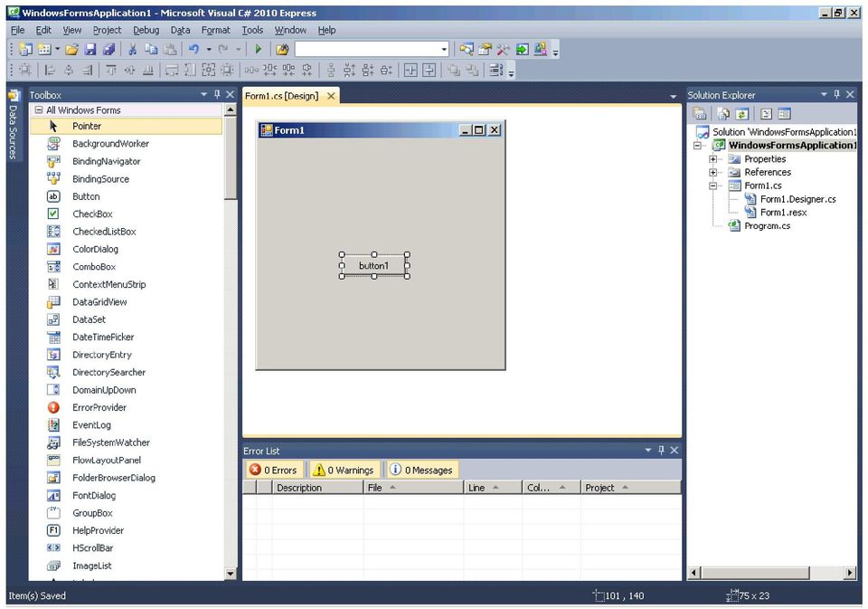Click the Cut scissors icon
The image size is (868, 609).
click(132, 50)
